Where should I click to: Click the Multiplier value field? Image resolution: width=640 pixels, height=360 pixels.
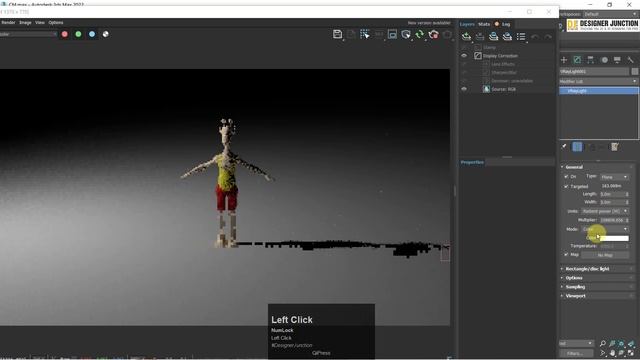(x=612, y=220)
